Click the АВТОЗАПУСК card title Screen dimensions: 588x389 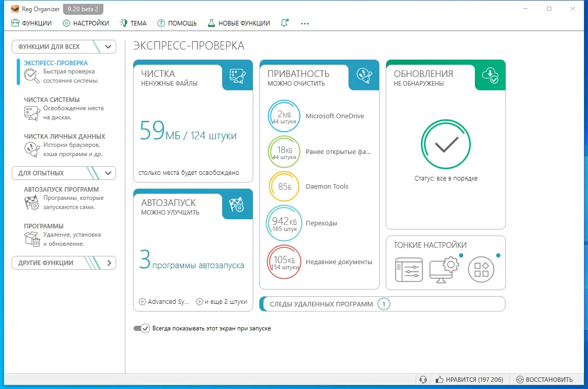click(168, 202)
